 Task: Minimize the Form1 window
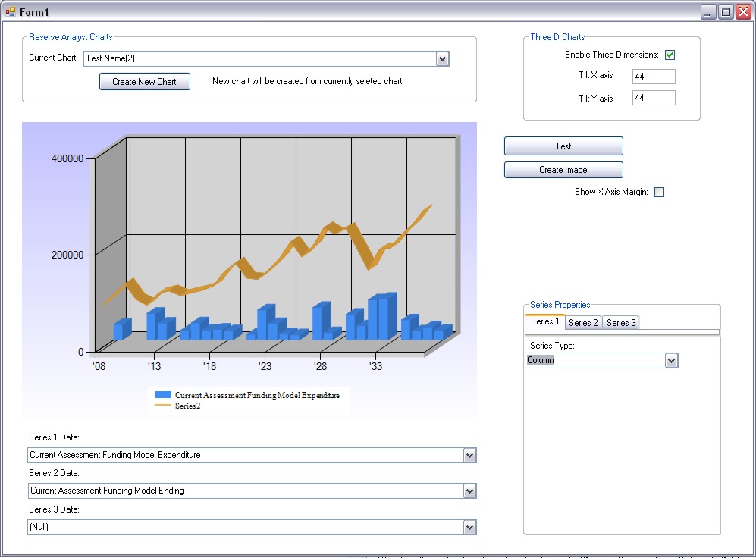pyautogui.click(x=707, y=11)
